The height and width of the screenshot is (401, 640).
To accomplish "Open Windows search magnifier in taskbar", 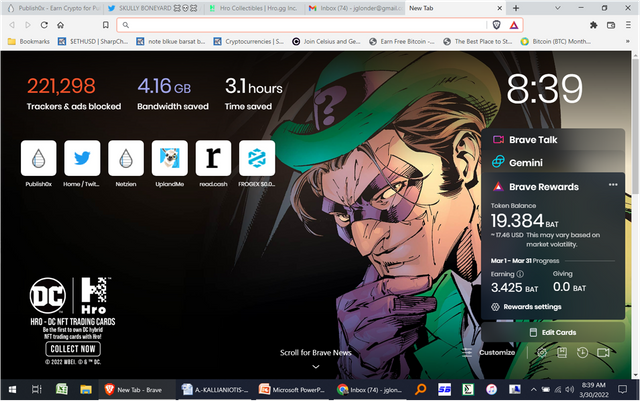I will (420, 390).
